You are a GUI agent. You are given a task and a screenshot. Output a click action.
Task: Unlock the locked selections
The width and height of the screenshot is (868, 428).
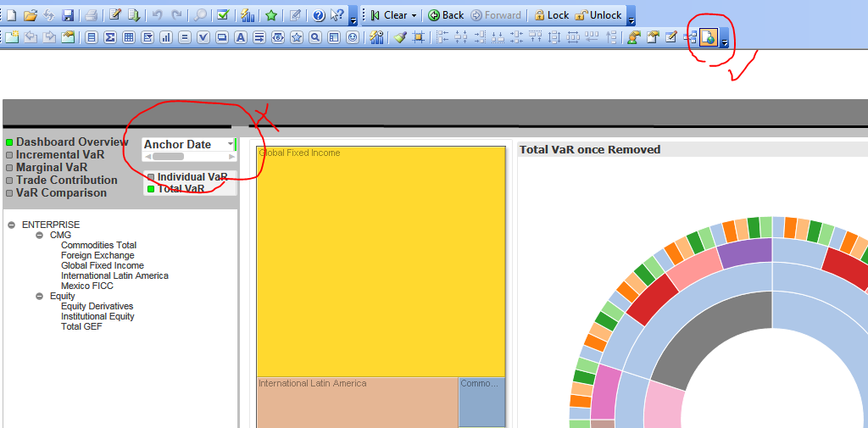point(598,15)
